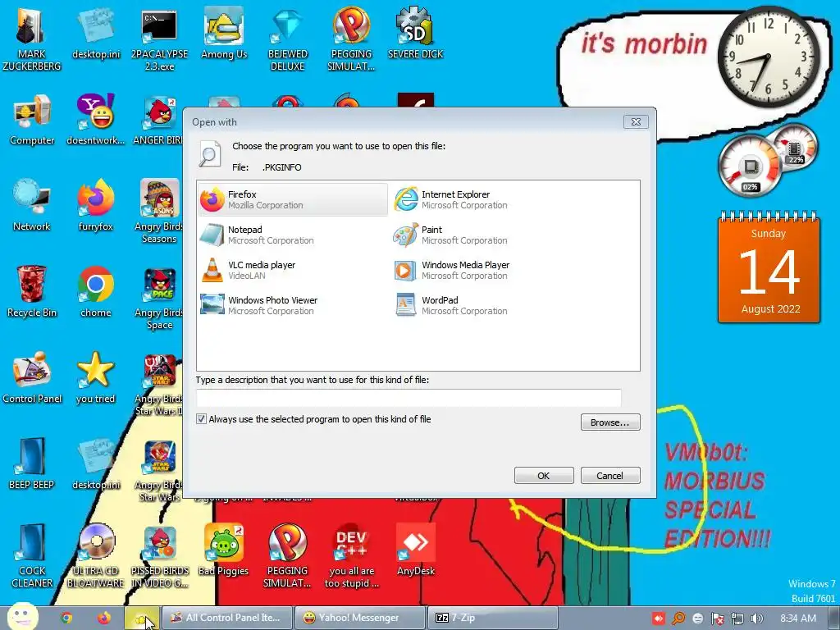Choose Internet Explorer to open the file
The image size is (840, 630).
click(486, 200)
